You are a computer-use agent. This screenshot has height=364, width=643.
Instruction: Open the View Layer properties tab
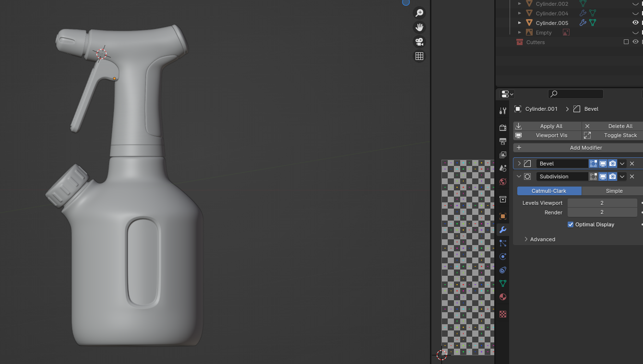coord(503,155)
